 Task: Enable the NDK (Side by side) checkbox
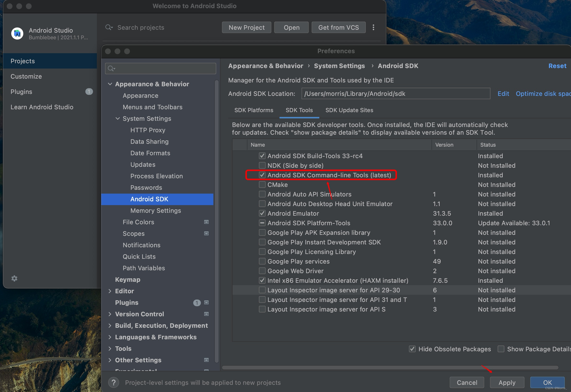point(262,165)
